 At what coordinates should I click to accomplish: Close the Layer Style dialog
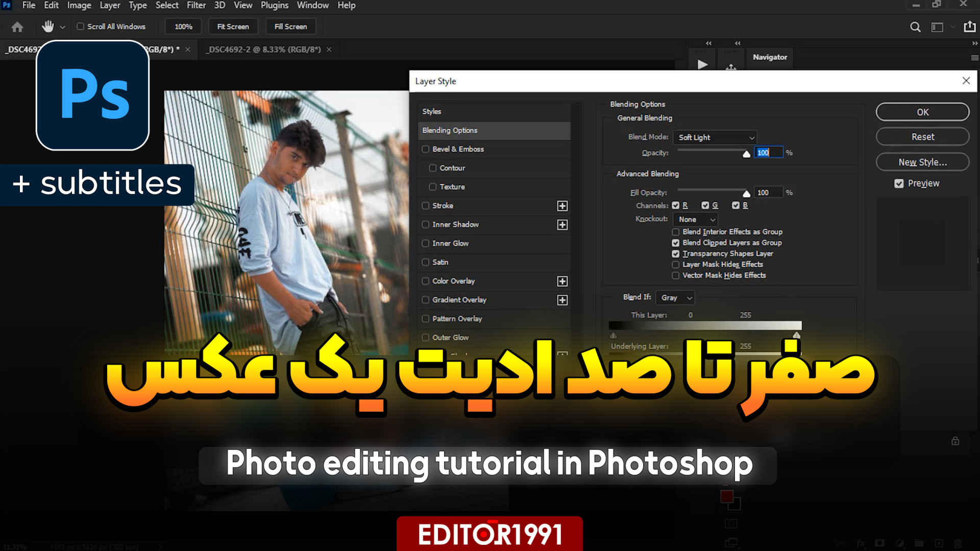[x=966, y=81]
